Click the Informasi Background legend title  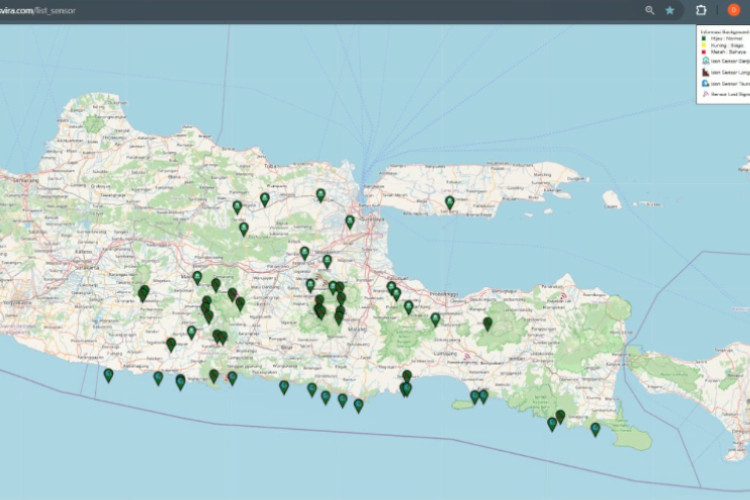pyautogui.click(x=723, y=30)
